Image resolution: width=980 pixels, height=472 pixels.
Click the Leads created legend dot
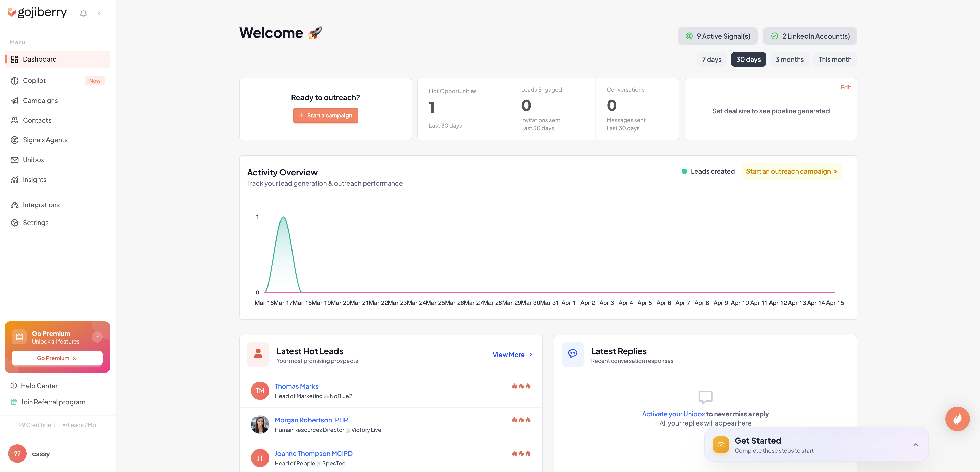[684, 171]
